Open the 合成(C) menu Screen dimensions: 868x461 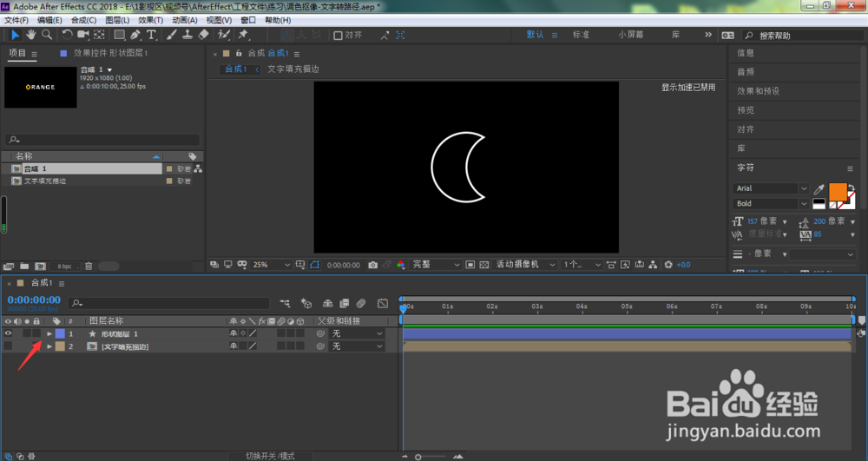pos(83,20)
